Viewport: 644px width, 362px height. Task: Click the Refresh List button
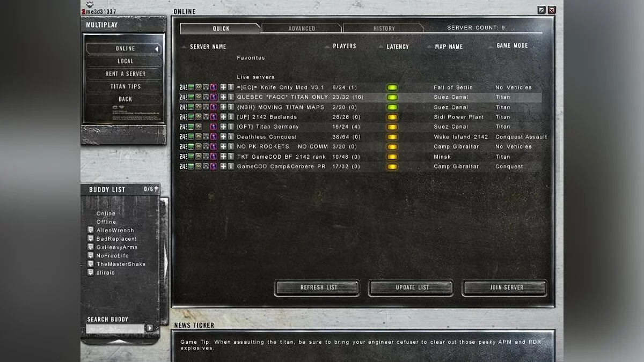317,287
